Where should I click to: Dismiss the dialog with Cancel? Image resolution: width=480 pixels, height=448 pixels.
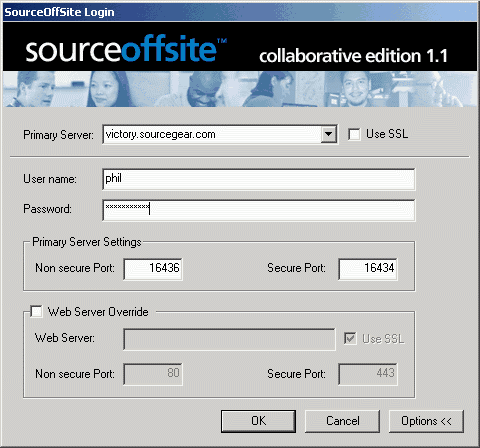coord(342,421)
